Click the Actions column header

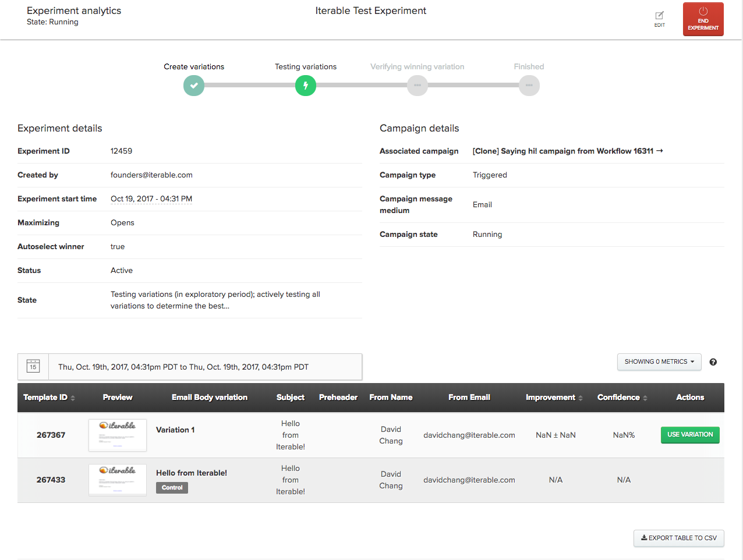[690, 398]
